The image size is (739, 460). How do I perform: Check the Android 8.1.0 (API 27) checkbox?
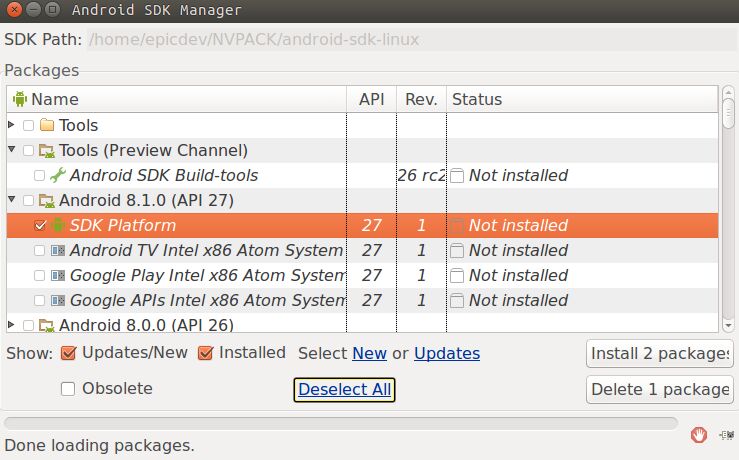(28, 200)
